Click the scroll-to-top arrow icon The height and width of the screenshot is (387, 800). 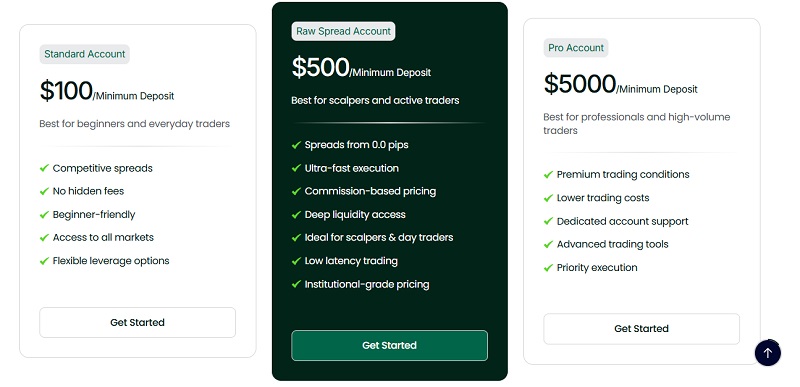pos(767,353)
